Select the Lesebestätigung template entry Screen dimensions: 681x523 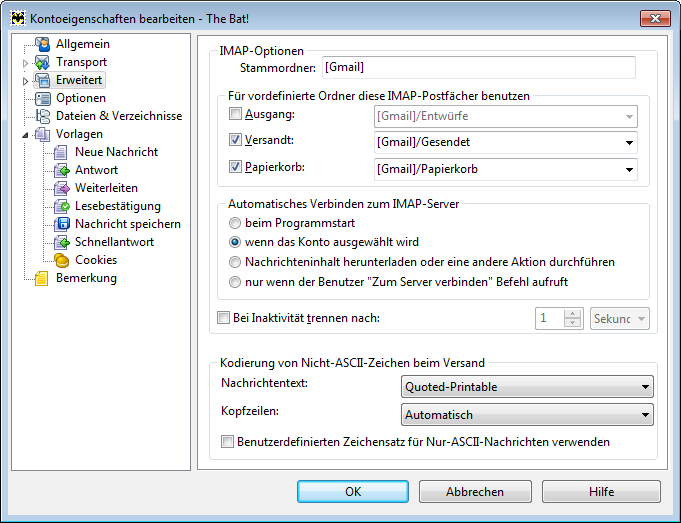[118, 206]
